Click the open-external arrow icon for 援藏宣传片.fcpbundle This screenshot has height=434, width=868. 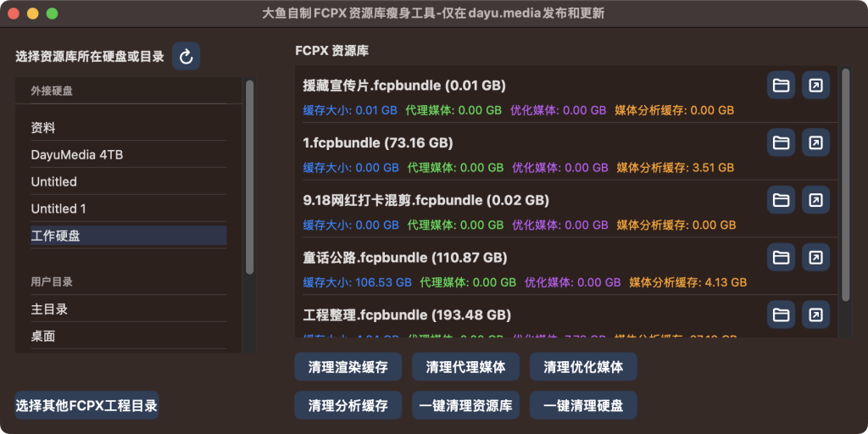815,86
